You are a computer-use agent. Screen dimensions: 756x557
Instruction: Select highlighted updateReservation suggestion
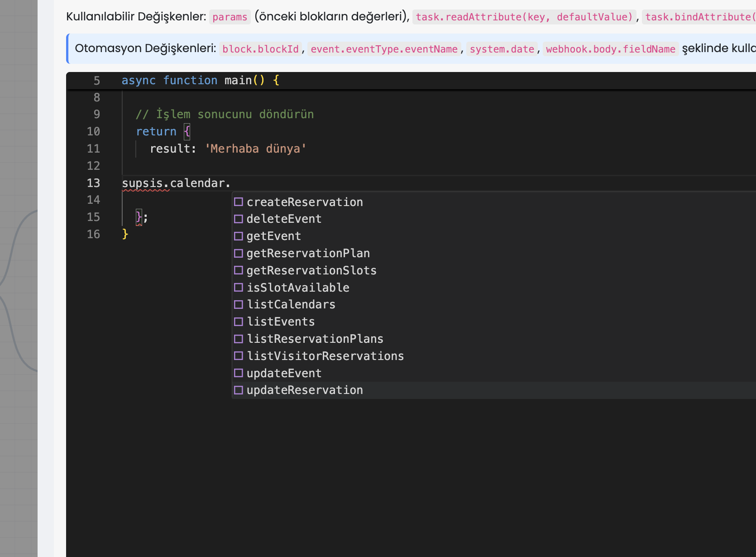(x=494, y=390)
